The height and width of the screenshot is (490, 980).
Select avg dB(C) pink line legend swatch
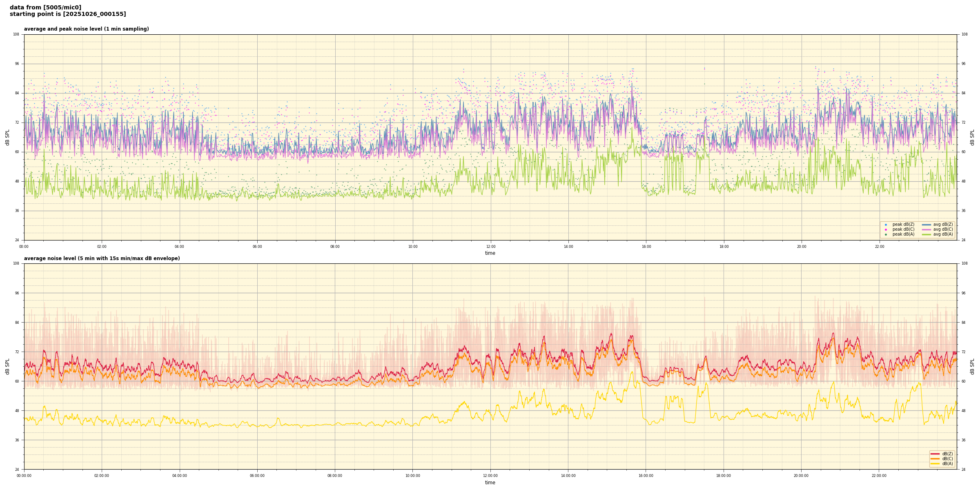(927, 229)
